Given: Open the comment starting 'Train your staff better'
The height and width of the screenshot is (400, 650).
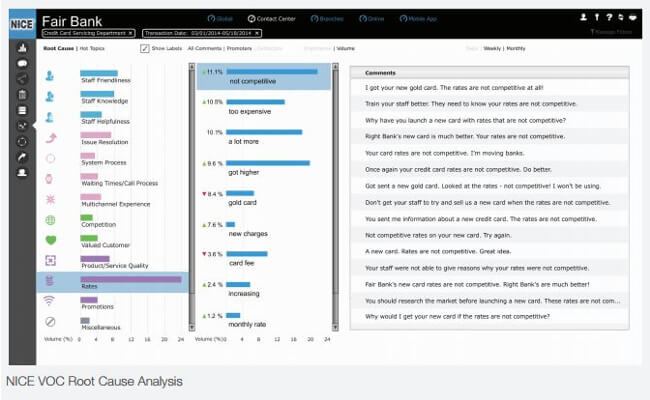Looking at the screenshot, I should [490, 104].
